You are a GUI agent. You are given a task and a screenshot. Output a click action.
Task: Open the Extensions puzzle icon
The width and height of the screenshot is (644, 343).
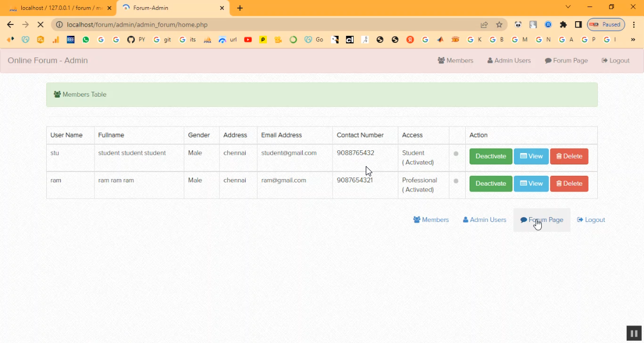click(x=563, y=24)
